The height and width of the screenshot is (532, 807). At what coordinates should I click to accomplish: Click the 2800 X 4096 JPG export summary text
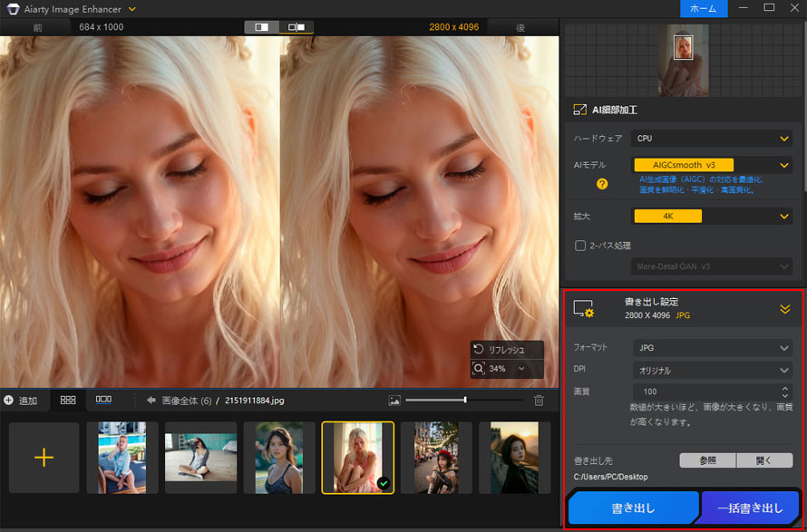[x=657, y=315]
